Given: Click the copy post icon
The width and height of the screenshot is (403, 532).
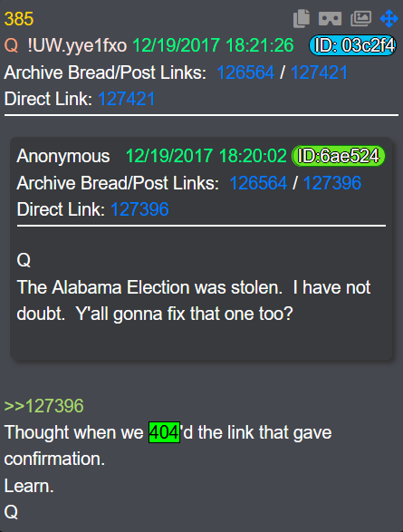Looking at the screenshot, I should [302, 18].
